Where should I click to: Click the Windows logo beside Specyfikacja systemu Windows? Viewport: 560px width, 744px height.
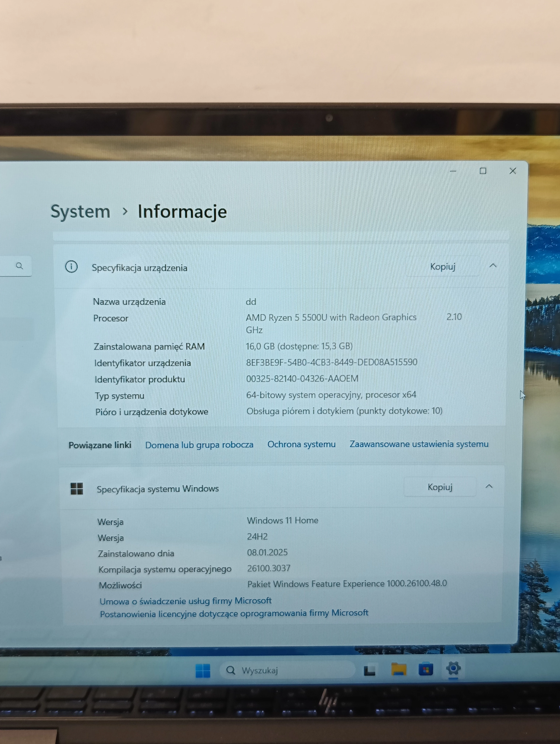(77, 488)
